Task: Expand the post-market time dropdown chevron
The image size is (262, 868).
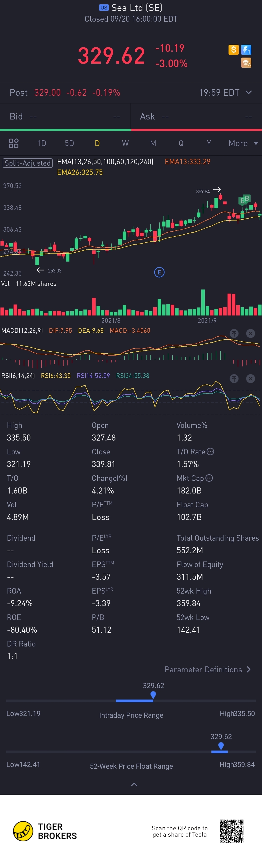Action: point(248,92)
